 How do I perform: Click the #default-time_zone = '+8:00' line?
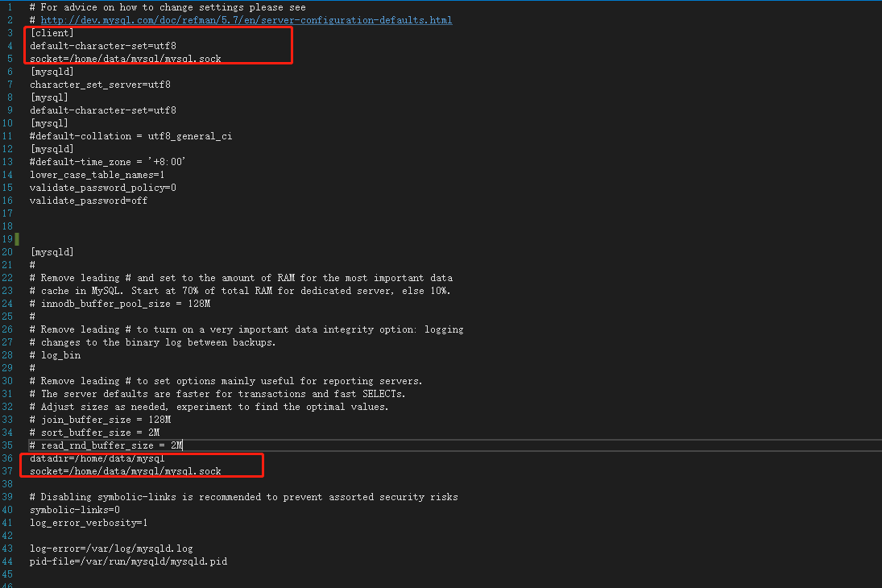click(107, 162)
